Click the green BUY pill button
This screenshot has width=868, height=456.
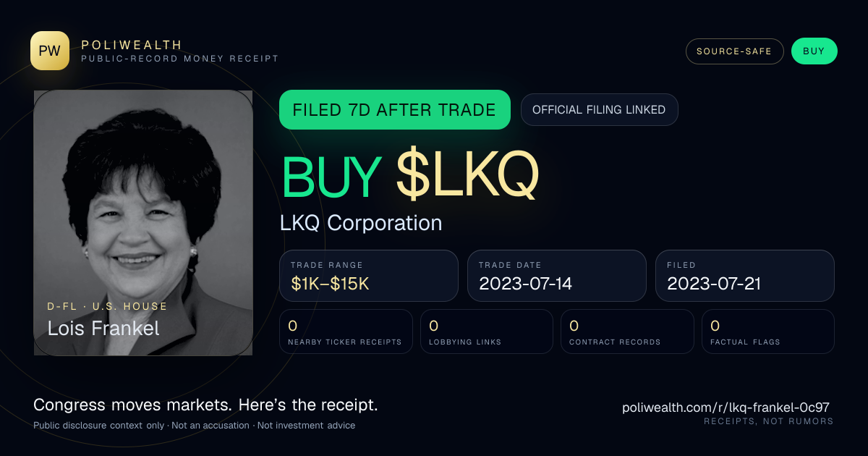(814, 51)
